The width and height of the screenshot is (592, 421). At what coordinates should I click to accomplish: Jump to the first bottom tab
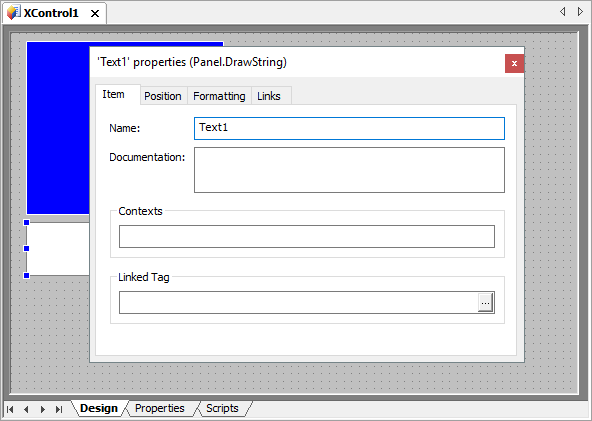(x=10, y=409)
